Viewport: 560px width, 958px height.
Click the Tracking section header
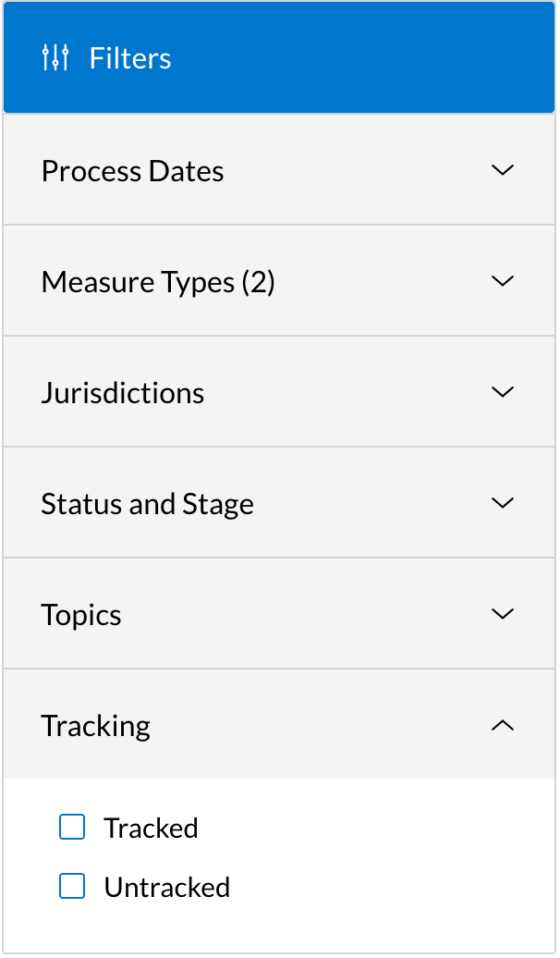[x=95, y=725]
